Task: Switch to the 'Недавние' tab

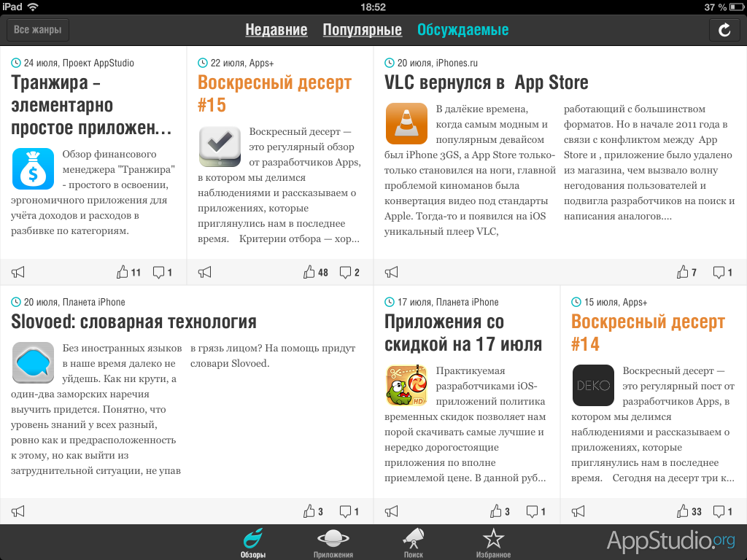Action: [276, 30]
